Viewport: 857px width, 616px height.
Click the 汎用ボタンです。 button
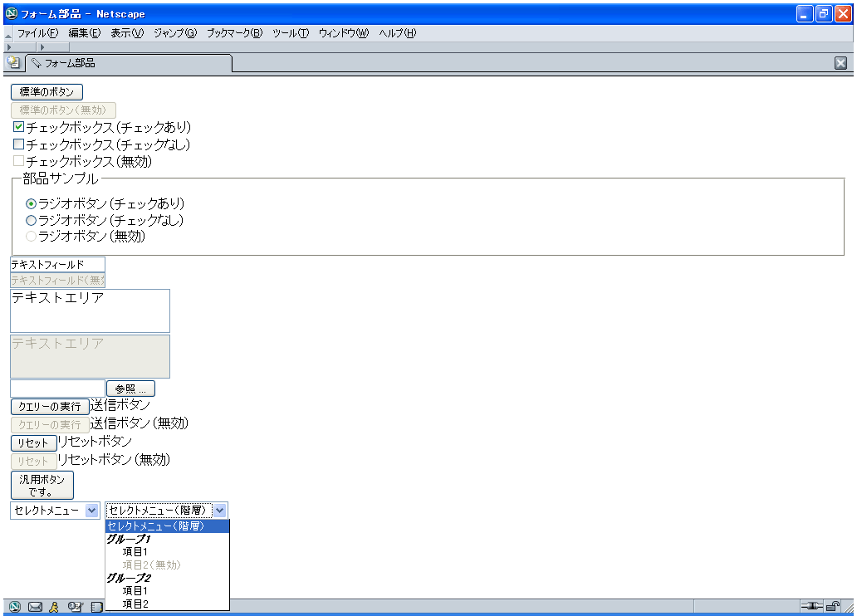[x=42, y=486]
